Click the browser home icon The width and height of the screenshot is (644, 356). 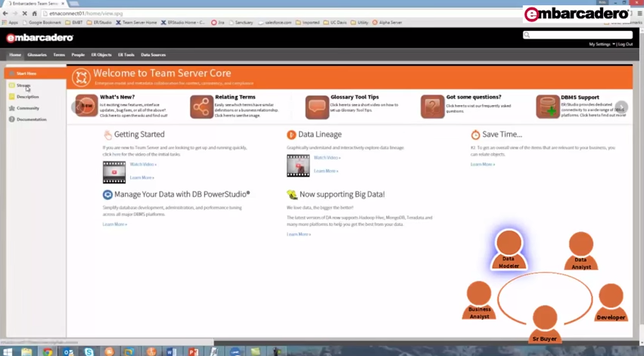pyautogui.click(x=35, y=14)
